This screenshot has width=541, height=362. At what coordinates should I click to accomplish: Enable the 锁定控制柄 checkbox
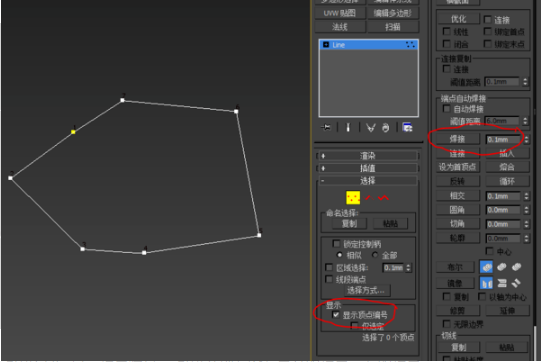tap(336, 244)
